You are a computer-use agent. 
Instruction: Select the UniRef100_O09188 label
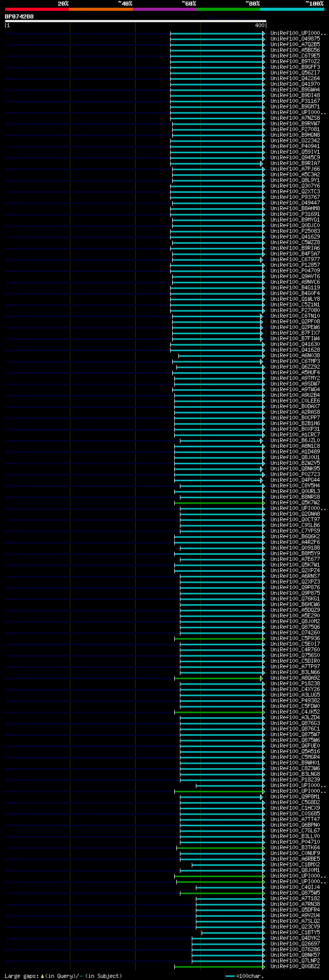tap(295, 548)
